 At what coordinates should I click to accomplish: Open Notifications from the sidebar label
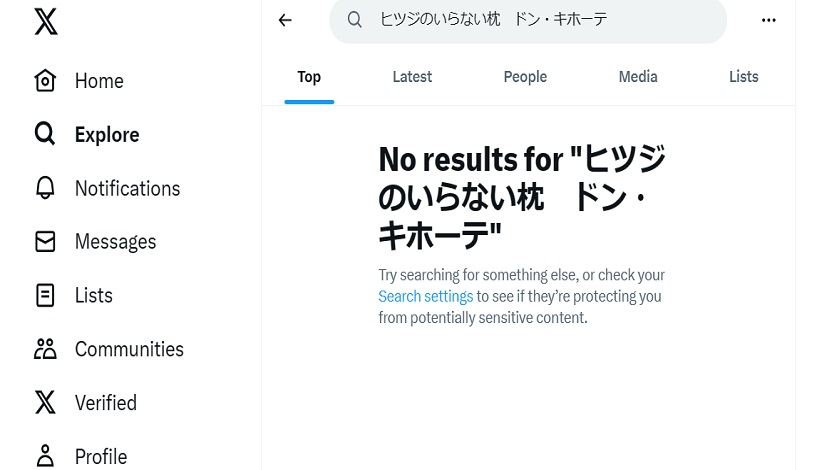coord(127,188)
